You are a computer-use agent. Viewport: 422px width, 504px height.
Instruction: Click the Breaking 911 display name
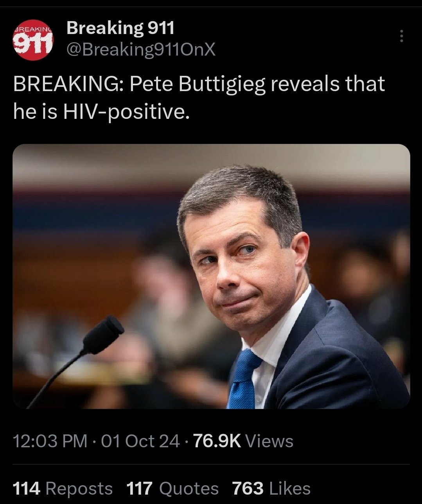coord(120,28)
